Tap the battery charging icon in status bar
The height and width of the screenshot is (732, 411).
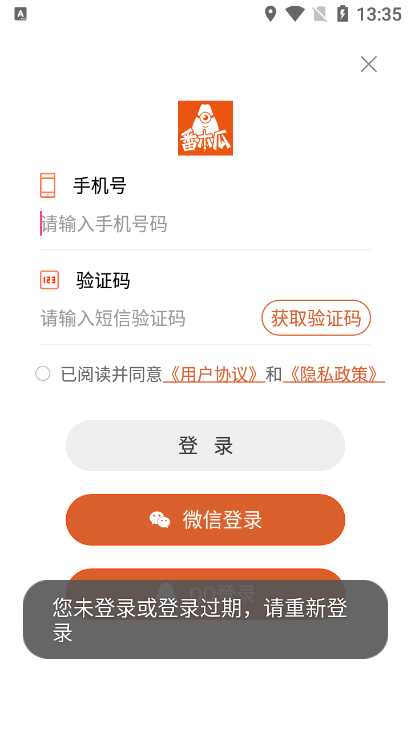click(x=343, y=14)
